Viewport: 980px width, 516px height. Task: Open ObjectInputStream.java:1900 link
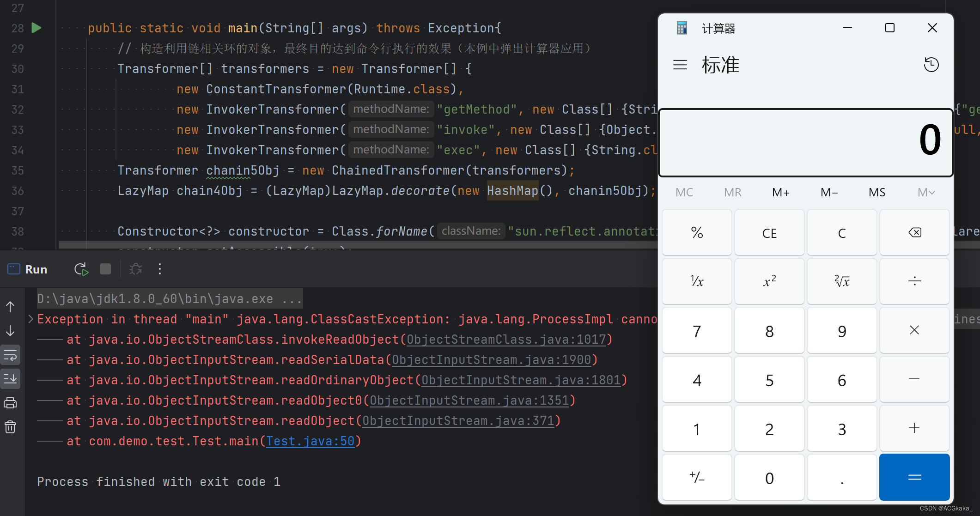coord(492,360)
